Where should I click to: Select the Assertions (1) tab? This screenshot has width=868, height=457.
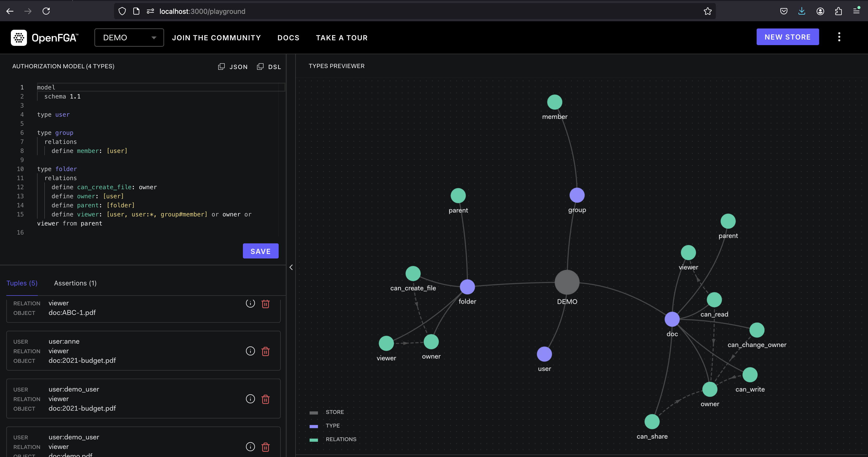tap(75, 283)
